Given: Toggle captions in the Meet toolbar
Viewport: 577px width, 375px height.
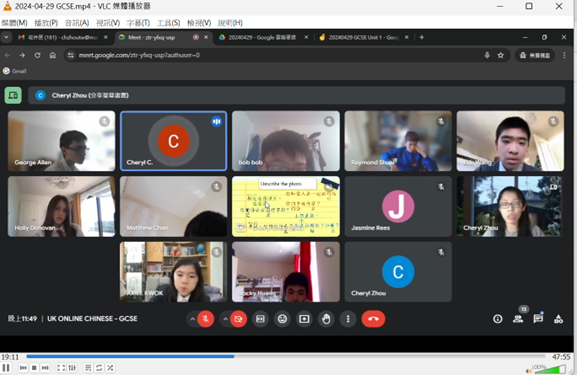Looking at the screenshot, I should pos(260,319).
